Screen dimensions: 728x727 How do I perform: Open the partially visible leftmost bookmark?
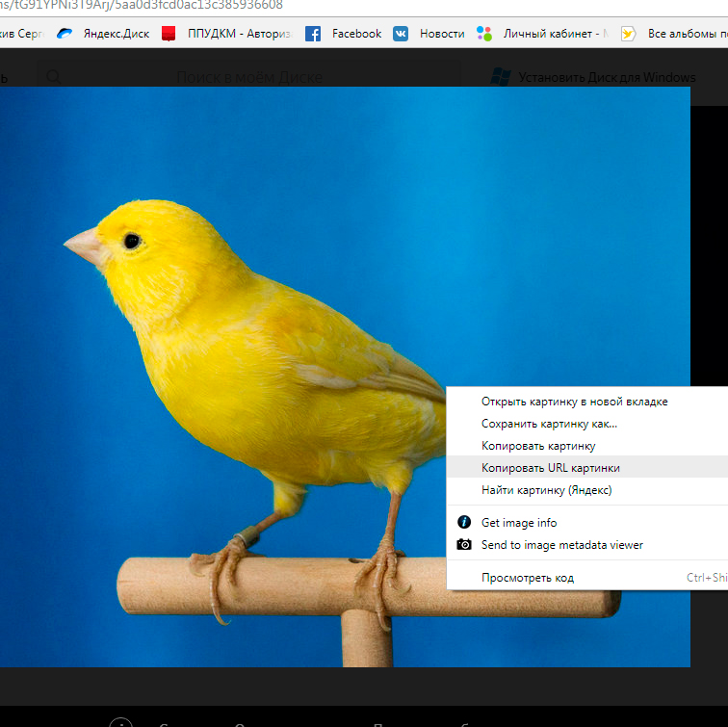(x=19, y=34)
